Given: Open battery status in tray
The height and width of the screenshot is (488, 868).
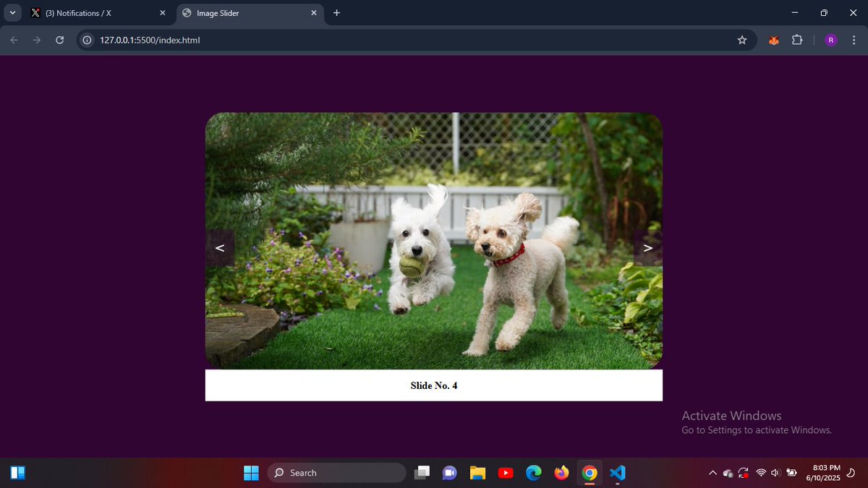Looking at the screenshot, I should (791, 473).
